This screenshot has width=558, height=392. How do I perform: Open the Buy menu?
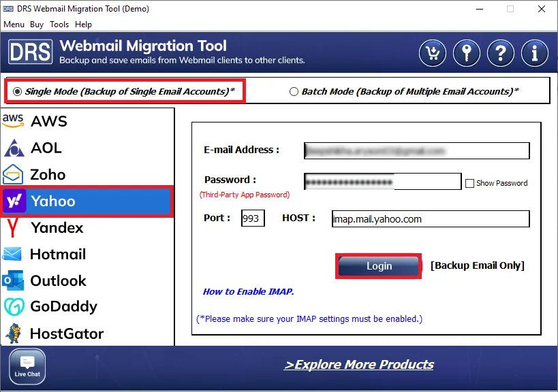pos(37,24)
